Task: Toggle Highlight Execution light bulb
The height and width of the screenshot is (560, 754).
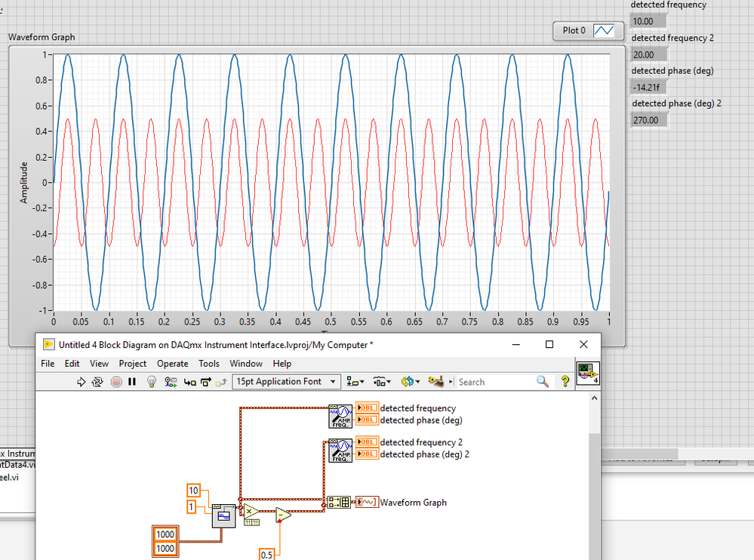Action: pos(151,382)
